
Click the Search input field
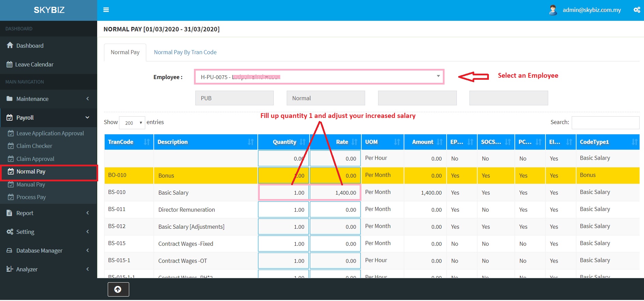pos(605,122)
